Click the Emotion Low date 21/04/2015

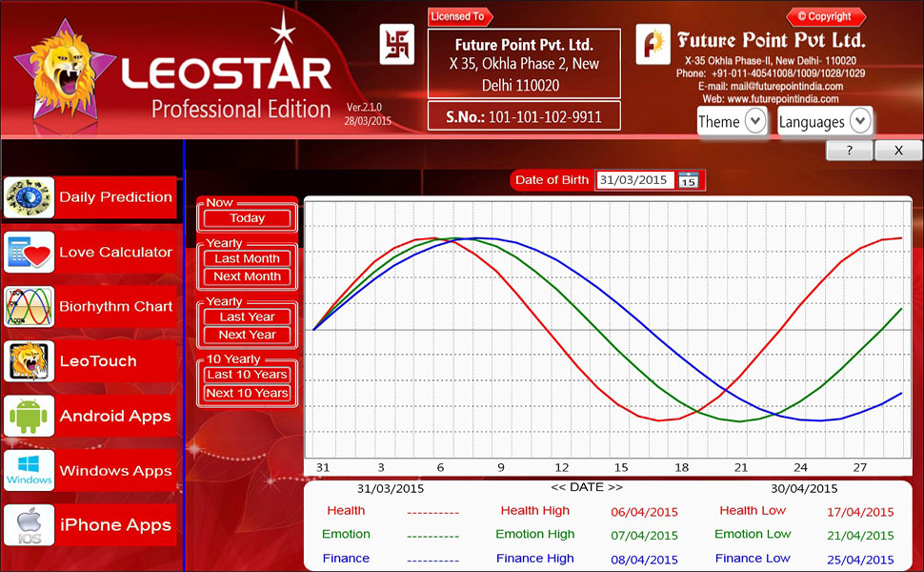click(860, 536)
